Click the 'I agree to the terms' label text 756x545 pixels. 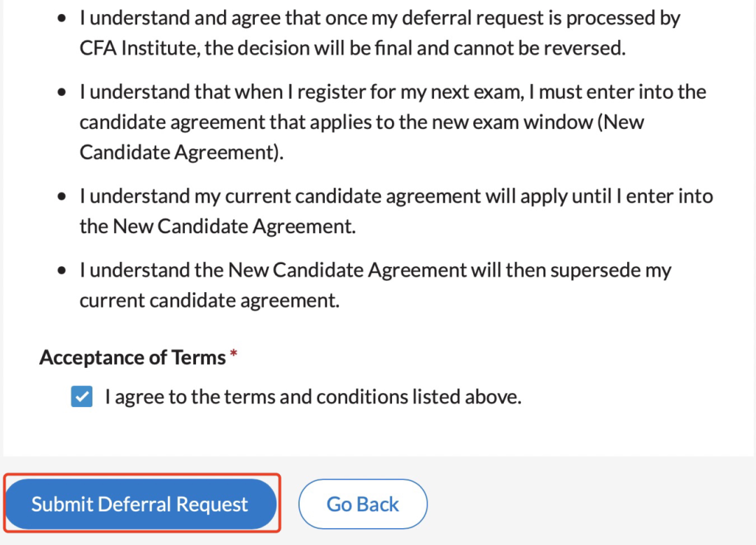[x=313, y=398]
